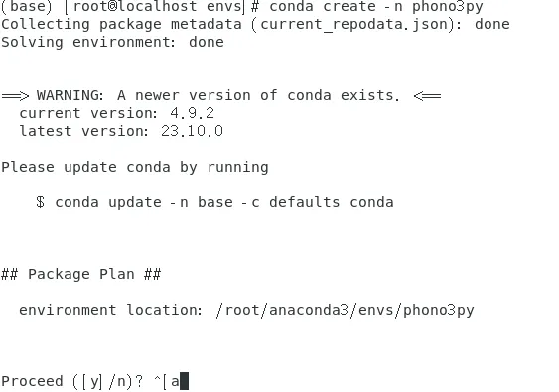Click the environment path /root/anaconda3/envs/phono3py
Image resolution: width=559 pixels, height=392 pixels.
[346, 310]
